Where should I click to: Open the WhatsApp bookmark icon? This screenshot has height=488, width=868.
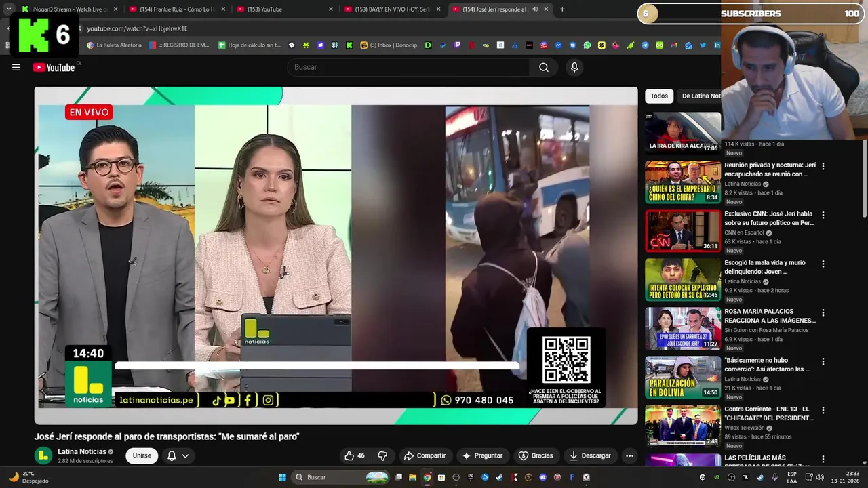click(x=587, y=45)
